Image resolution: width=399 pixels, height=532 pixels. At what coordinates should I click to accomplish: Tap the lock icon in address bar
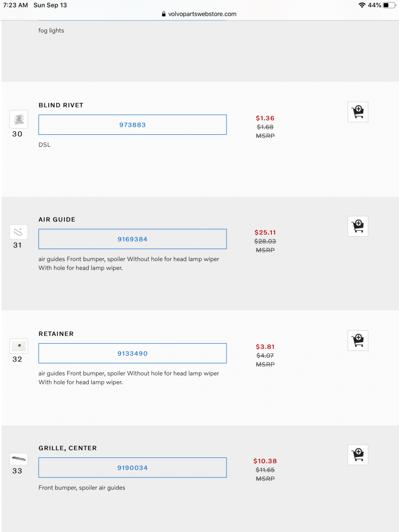tap(164, 14)
